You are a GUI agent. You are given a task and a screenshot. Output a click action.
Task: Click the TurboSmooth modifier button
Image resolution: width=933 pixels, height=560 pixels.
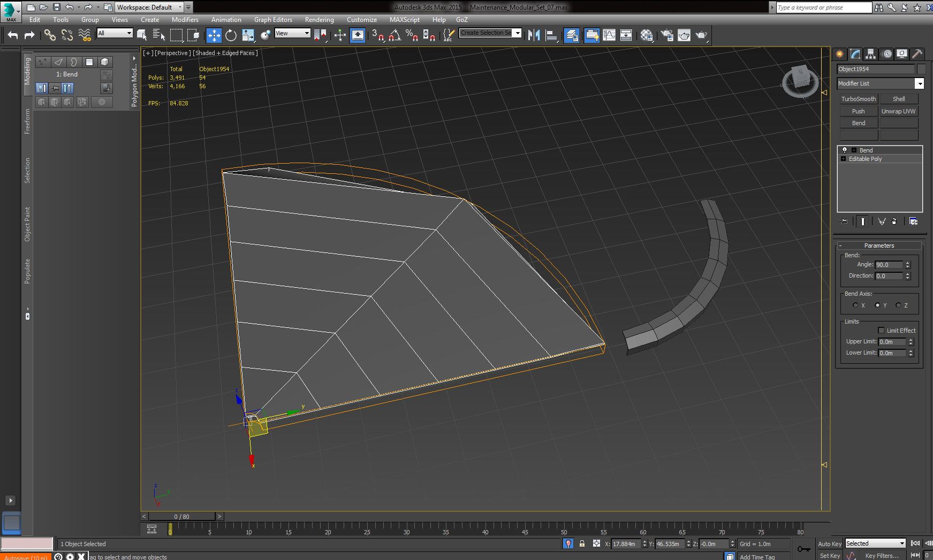[858, 99]
